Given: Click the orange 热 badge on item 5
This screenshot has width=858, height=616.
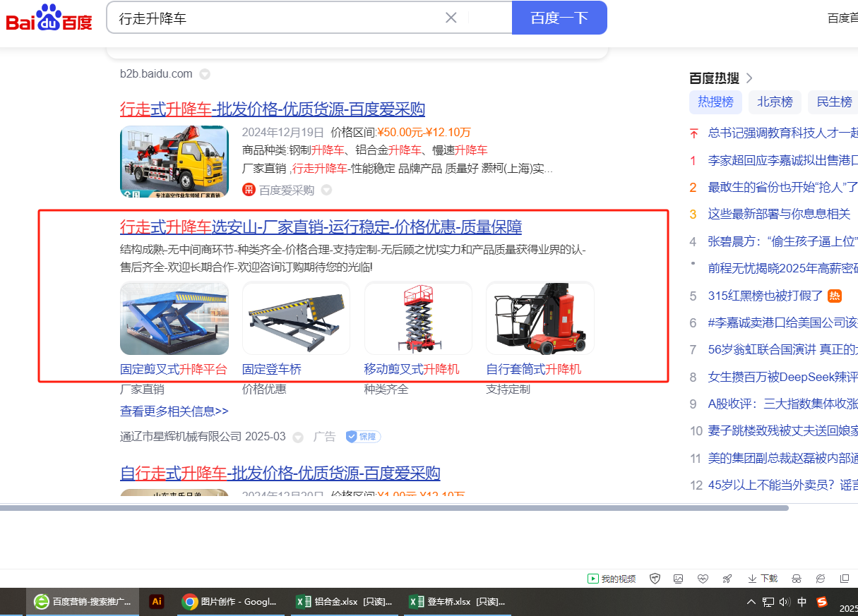Looking at the screenshot, I should tap(835, 296).
